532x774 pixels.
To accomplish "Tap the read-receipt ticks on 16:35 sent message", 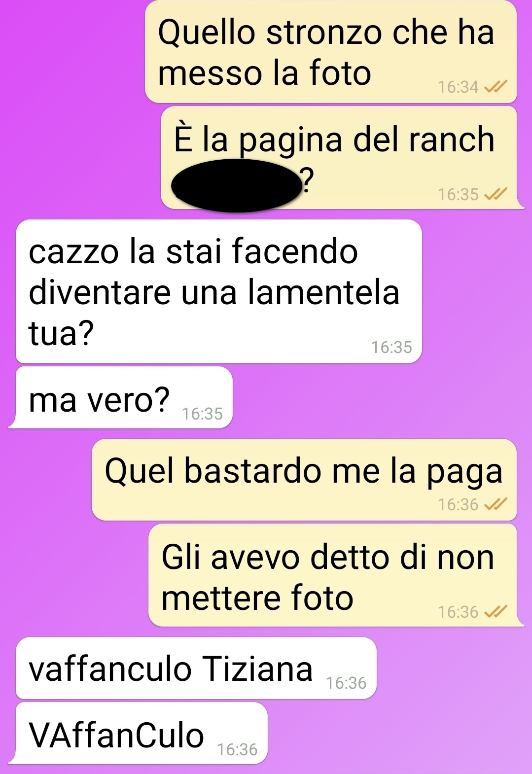I will click(496, 194).
